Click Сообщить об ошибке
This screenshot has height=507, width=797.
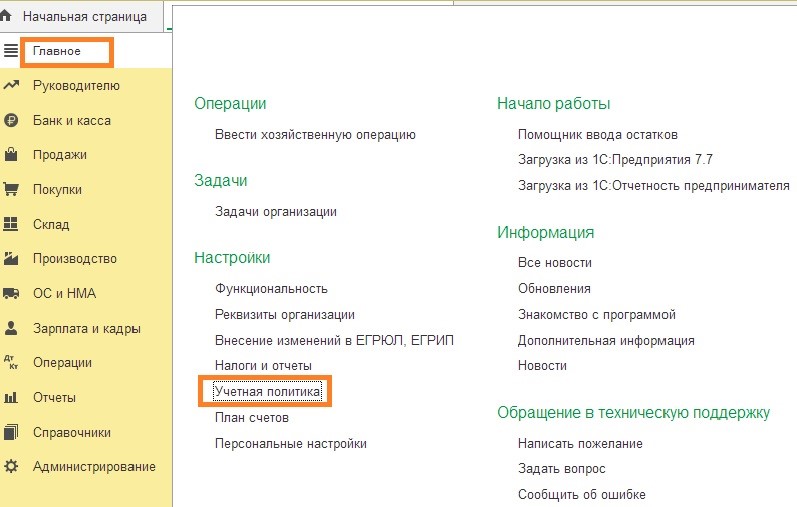tap(581, 494)
